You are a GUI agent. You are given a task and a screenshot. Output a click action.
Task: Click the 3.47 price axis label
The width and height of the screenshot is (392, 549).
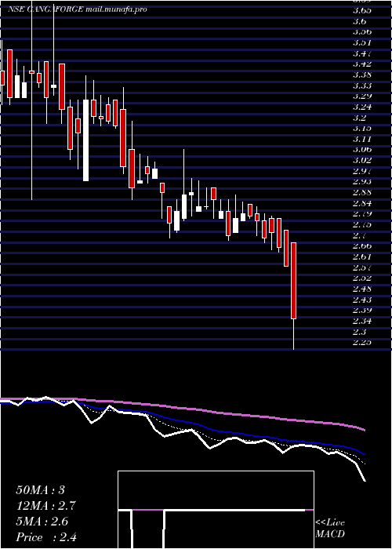pyautogui.click(x=362, y=53)
